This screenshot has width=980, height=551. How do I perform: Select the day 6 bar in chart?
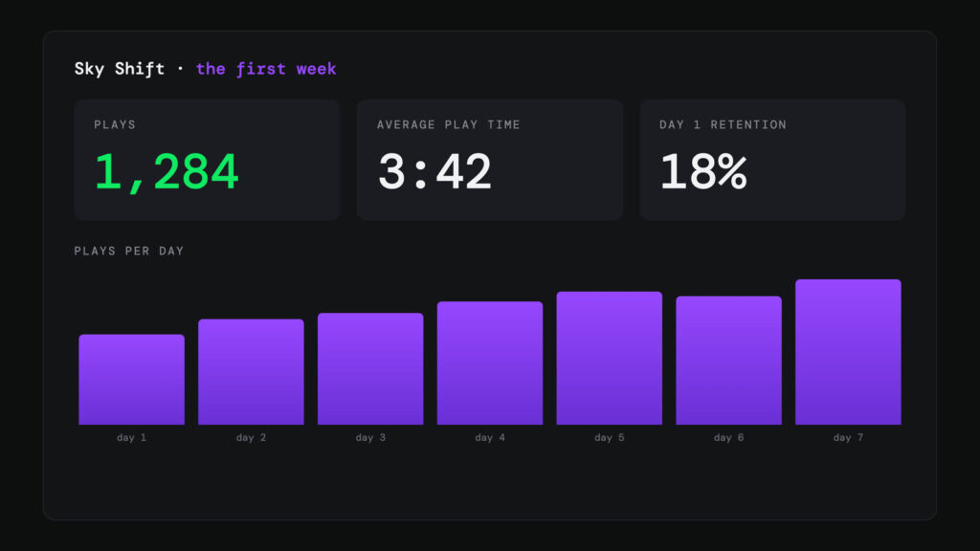pos(728,361)
